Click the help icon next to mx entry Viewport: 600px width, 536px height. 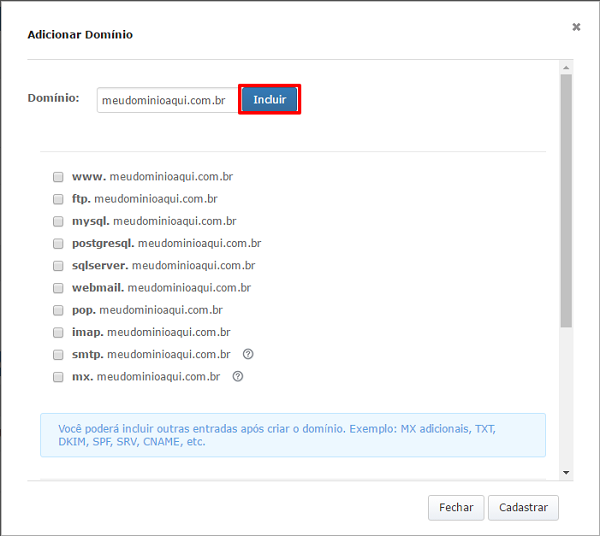tap(238, 376)
